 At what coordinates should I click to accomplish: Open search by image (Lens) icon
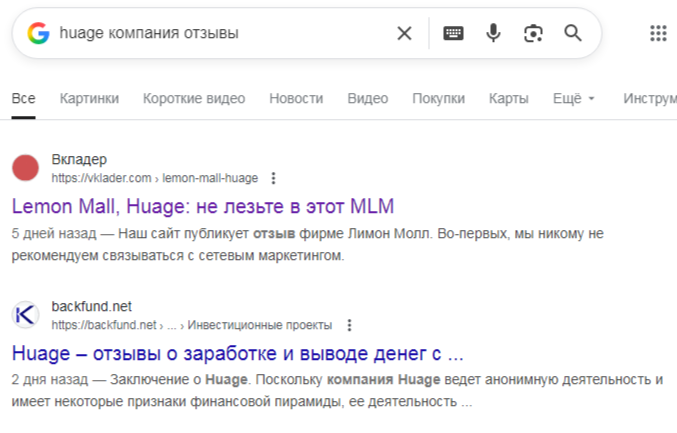pyautogui.click(x=533, y=34)
